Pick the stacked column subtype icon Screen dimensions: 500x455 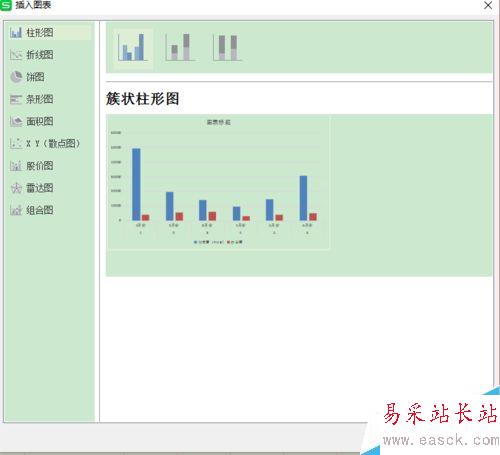click(x=180, y=48)
